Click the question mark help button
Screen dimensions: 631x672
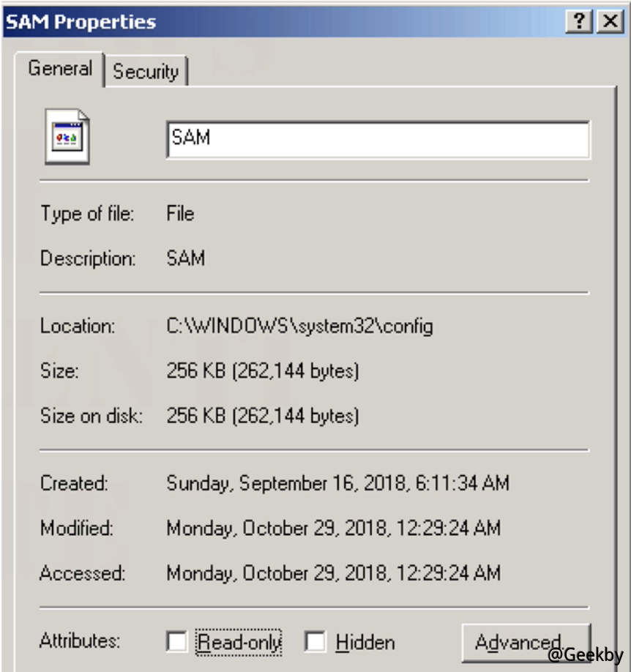point(578,21)
